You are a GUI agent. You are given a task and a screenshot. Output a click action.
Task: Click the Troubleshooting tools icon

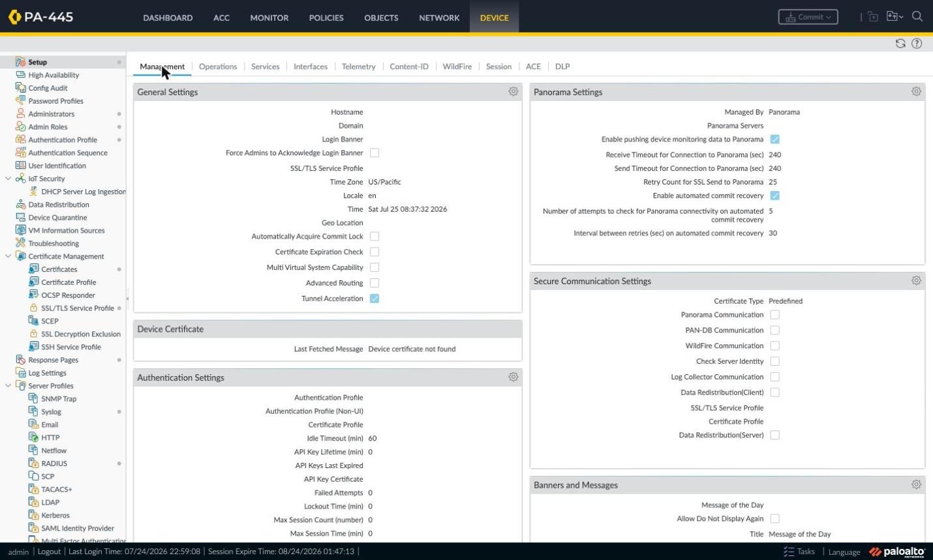(x=20, y=243)
